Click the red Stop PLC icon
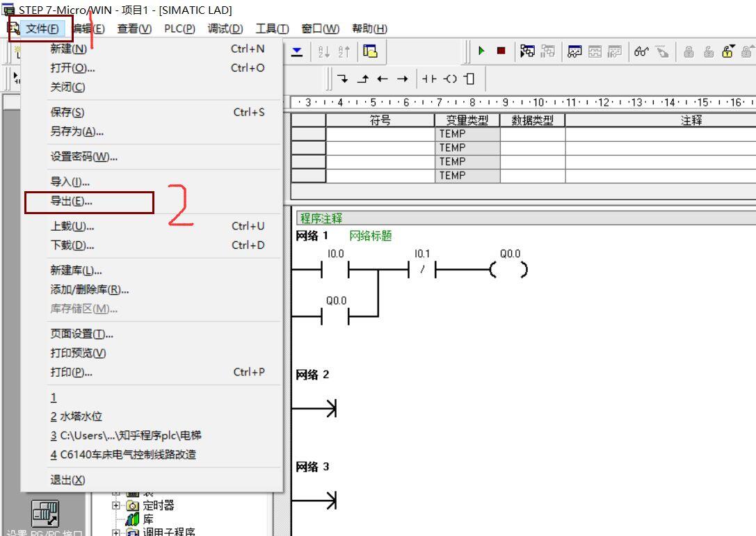Viewport: 756px width, 536px height. (x=501, y=51)
